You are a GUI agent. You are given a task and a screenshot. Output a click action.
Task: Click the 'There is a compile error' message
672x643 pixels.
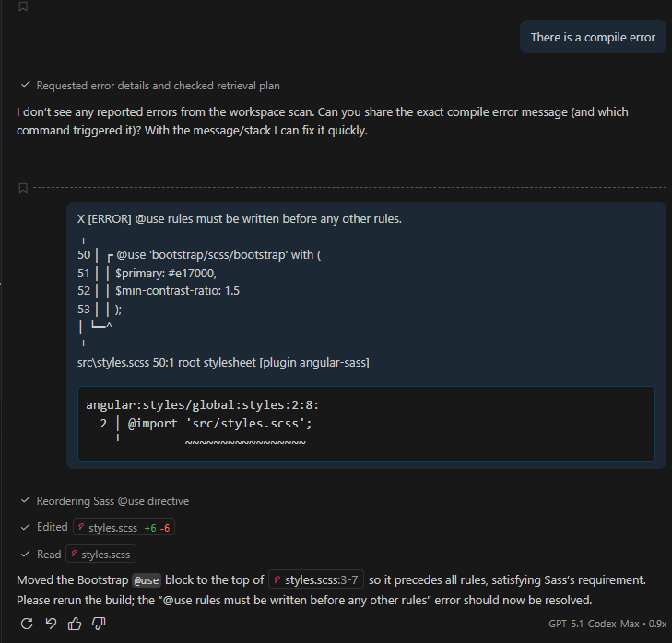pyautogui.click(x=593, y=38)
